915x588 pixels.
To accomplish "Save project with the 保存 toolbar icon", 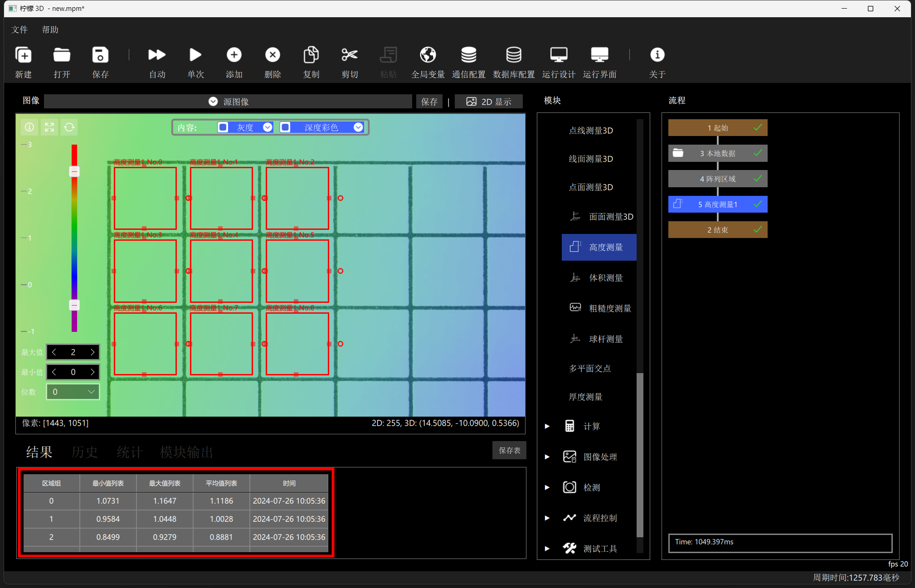I will 100,55.
